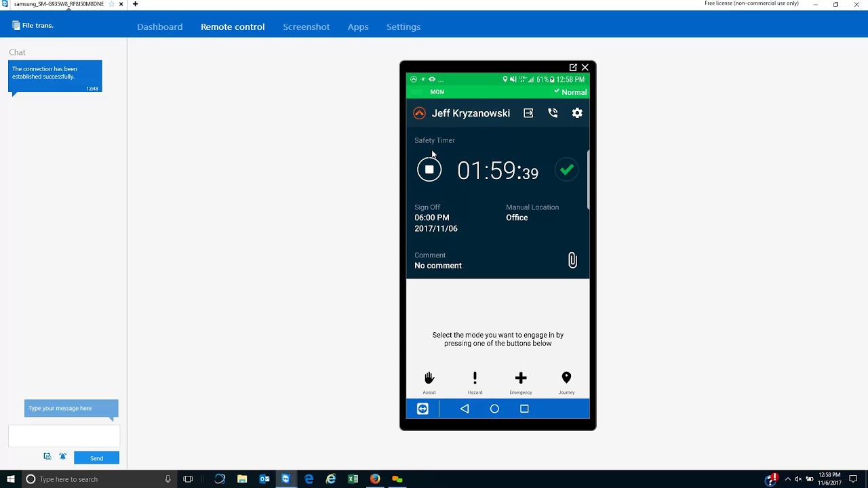Image resolution: width=868 pixels, height=488 pixels.
Task: Open the Settings tab
Action: pos(403,26)
